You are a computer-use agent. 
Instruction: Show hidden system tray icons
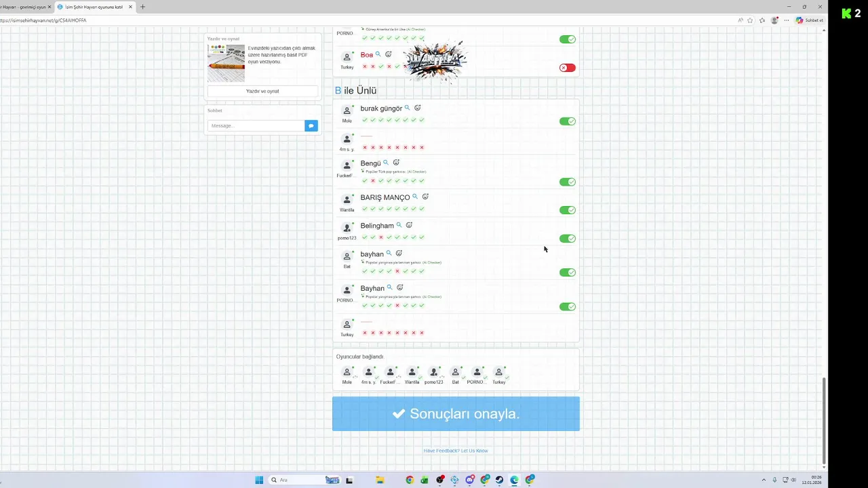[764, 480]
